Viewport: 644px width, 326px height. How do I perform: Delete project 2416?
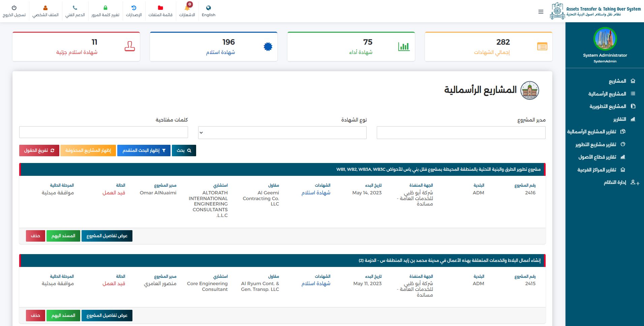click(x=35, y=236)
